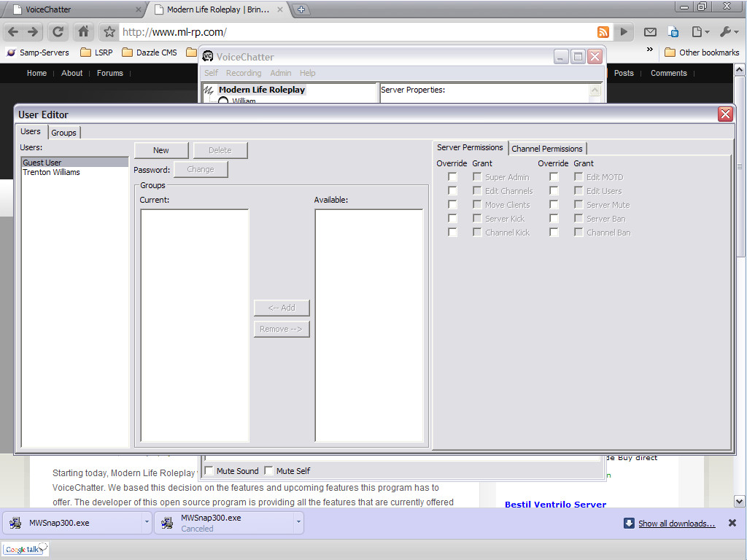
Task: Show hidden bookmarks with the chevron
Action: (x=650, y=50)
